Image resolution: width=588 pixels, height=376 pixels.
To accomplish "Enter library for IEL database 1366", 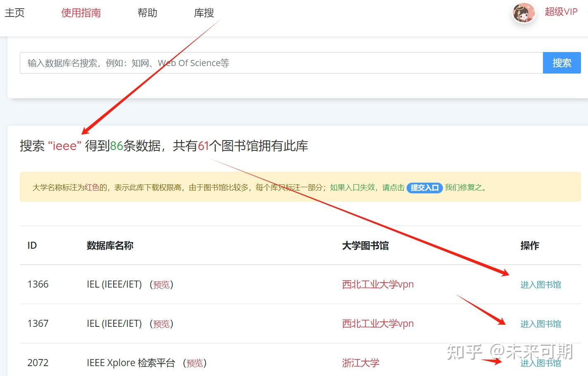I will pyautogui.click(x=540, y=284).
